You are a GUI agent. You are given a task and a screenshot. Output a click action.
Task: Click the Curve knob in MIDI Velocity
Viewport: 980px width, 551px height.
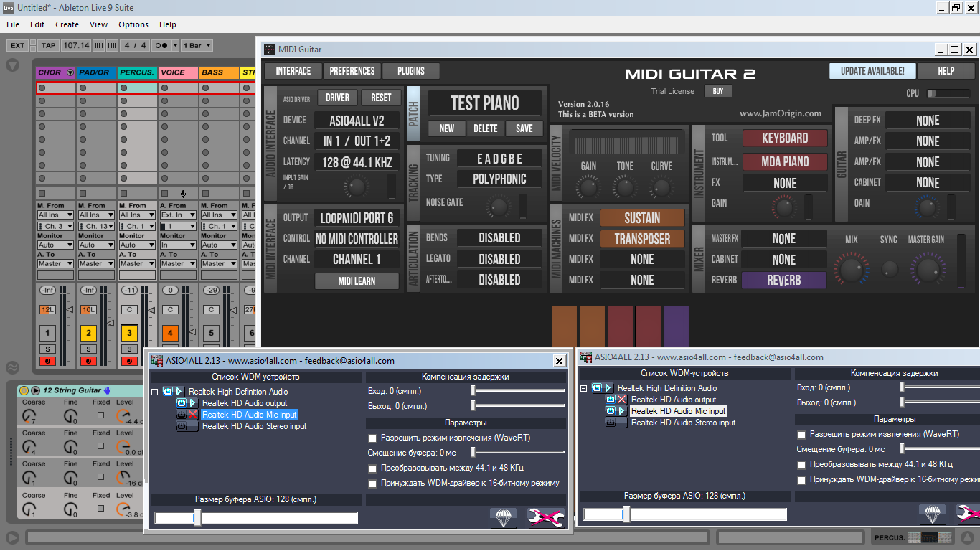[661, 188]
